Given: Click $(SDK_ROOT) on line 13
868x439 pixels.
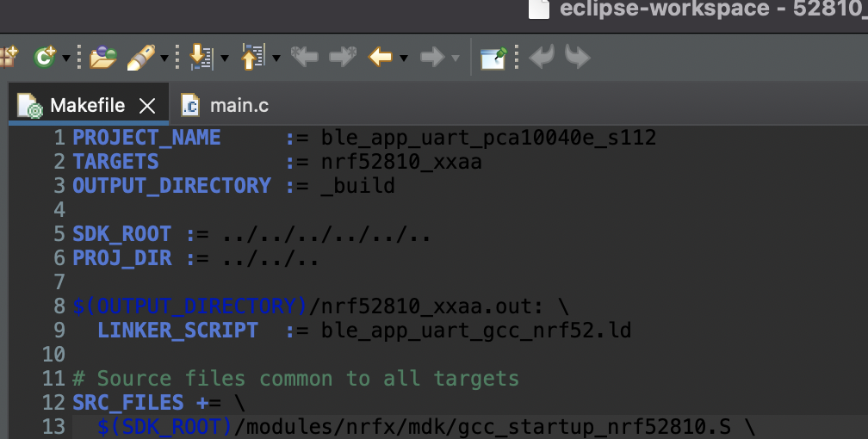Looking at the screenshot, I should pos(165,427).
